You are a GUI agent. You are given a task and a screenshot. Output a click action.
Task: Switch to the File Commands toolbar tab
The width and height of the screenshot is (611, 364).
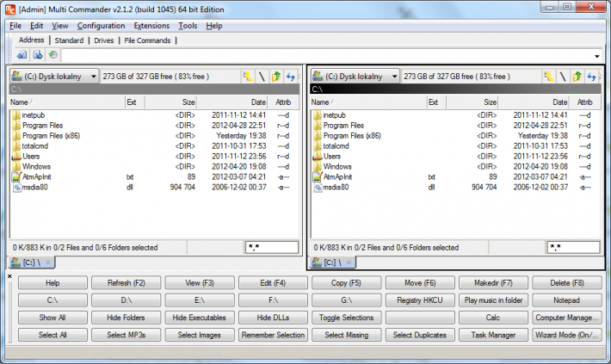(x=147, y=40)
